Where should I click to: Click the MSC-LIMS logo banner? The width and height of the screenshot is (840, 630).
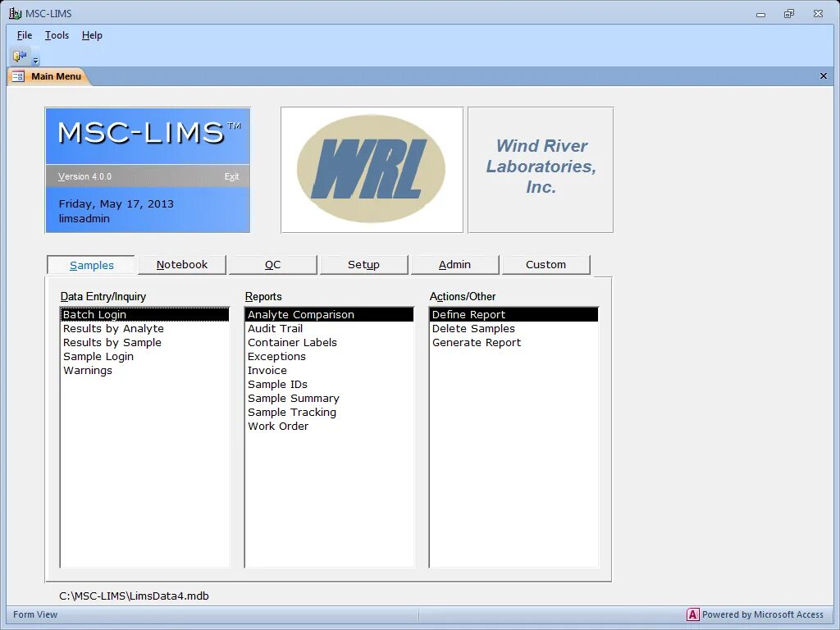tap(148, 136)
